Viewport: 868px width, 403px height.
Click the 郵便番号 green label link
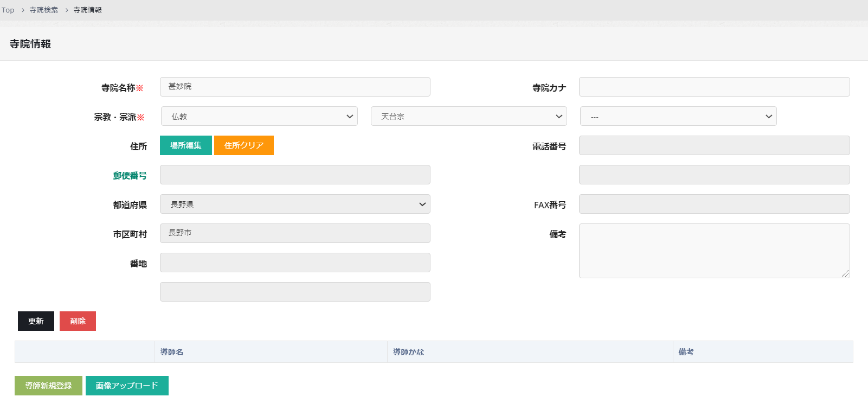[x=130, y=176]
